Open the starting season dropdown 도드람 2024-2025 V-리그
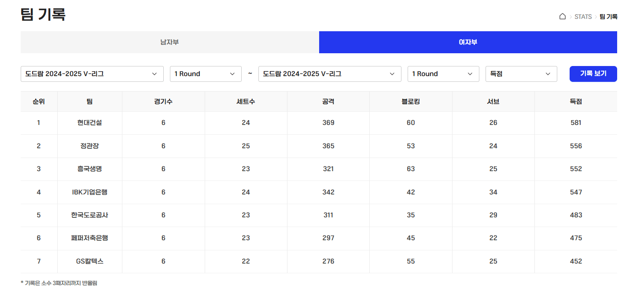Screen dimensions: 644x290 click(92, 74)
